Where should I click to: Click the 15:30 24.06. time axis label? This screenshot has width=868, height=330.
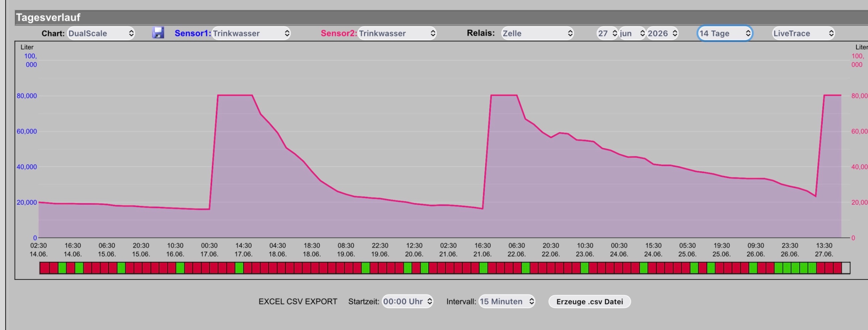tap(653, 250)
